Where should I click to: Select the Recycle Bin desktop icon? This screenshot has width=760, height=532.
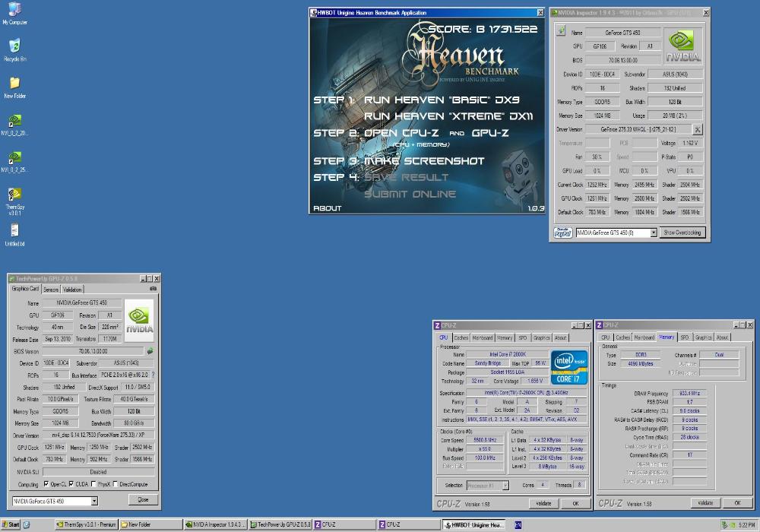14,50
